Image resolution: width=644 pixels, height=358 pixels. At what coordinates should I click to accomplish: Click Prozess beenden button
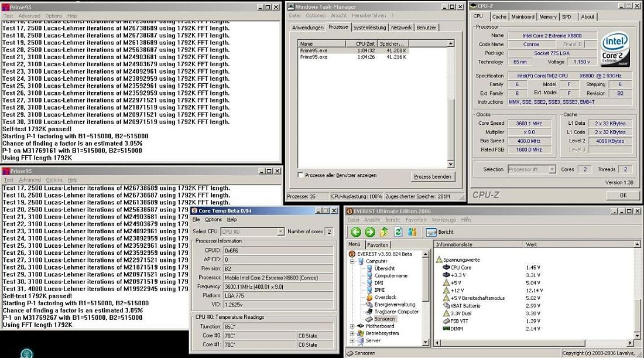432,177
